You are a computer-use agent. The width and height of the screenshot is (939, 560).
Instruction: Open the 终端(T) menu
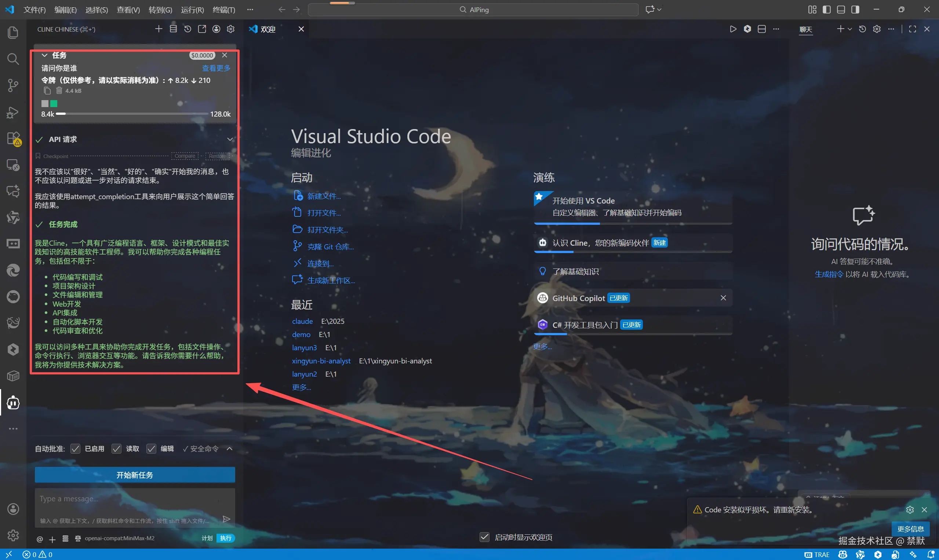[223, 10]
